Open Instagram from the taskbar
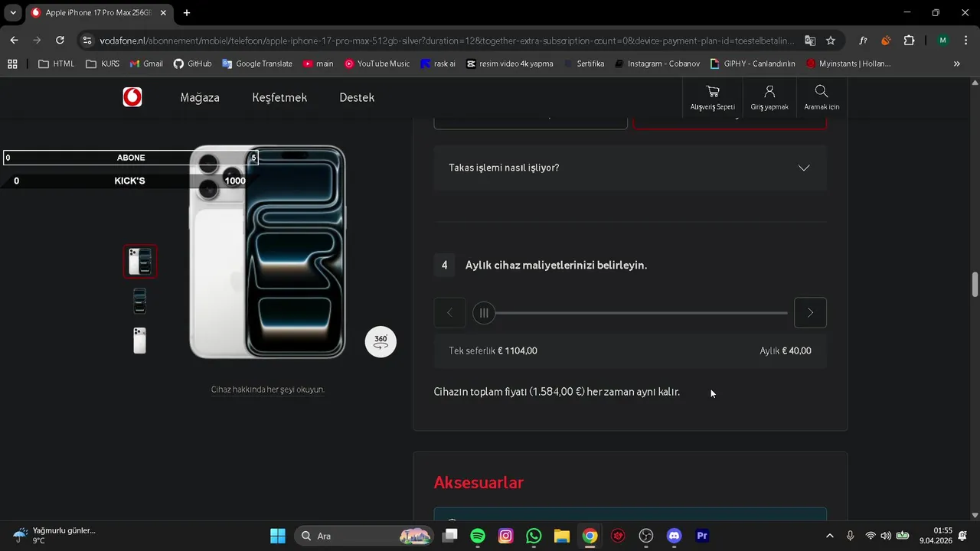980x551 pixels. [x=505, y=536]
